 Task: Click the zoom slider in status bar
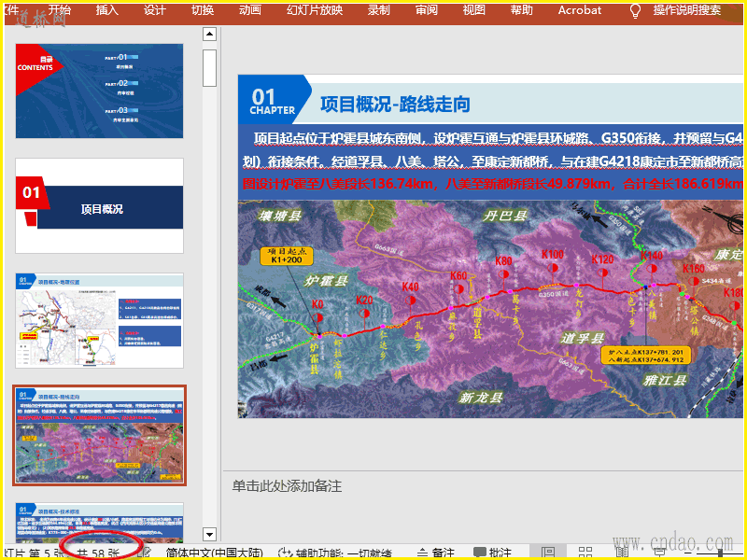pyautogui.click(x=721, y=553)
